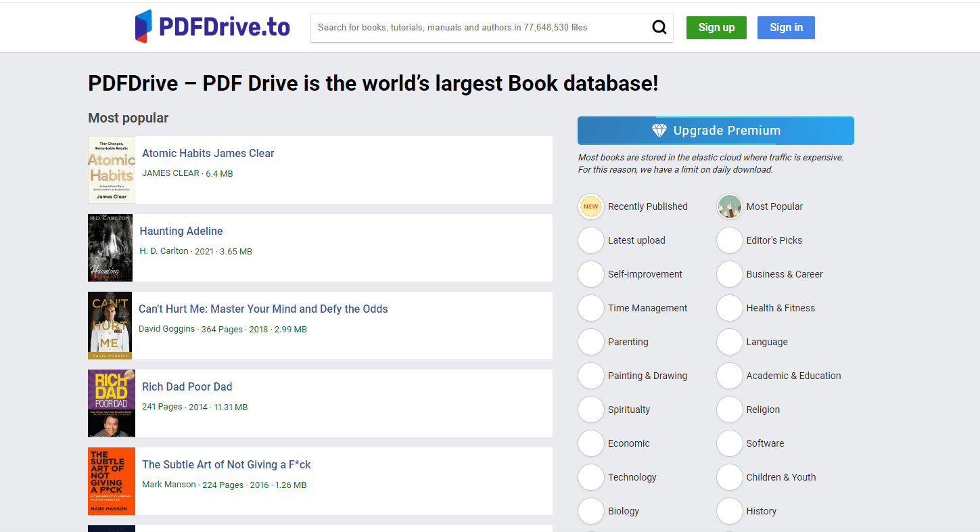Click the Software category circle icon

point(729,443)
